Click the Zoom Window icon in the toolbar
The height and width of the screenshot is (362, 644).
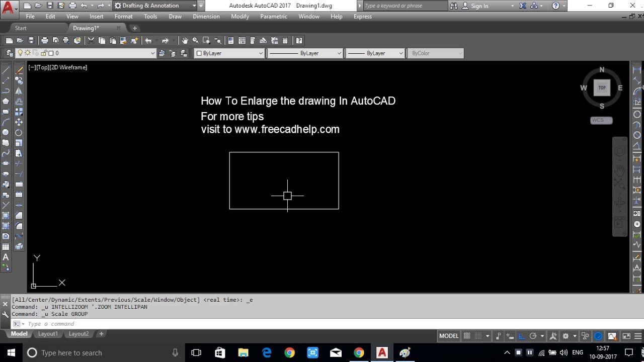[x=207, y=40]
